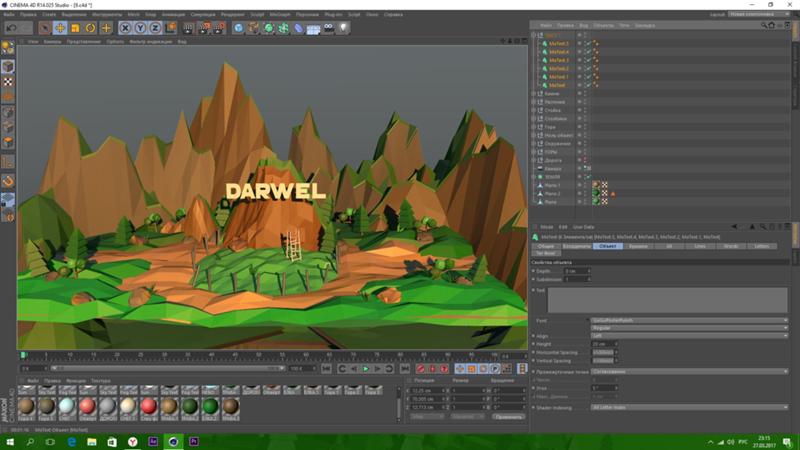Add a camera object
Viewport: 800px width, 450px height.
[x=329, y=28]
